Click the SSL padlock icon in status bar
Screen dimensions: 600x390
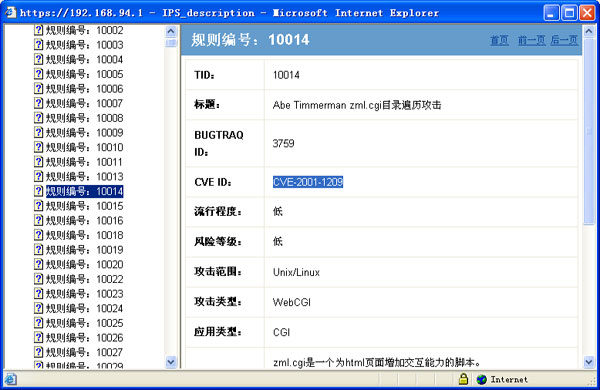463,379
